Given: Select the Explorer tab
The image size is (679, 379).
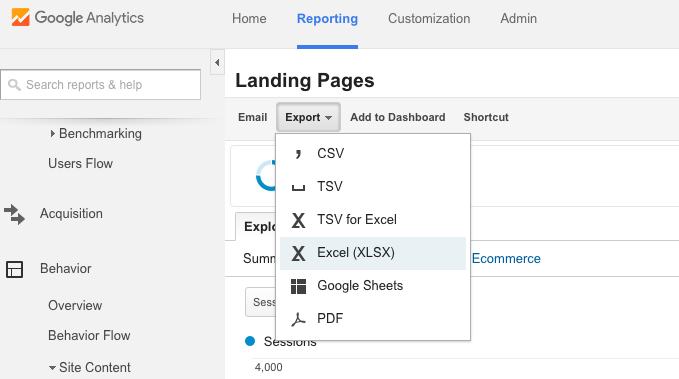Looking at the screenshot, I should point(256,227).
